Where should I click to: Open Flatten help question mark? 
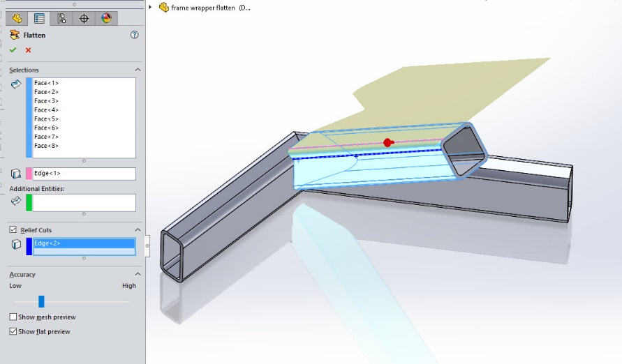[x=135, y=35]
